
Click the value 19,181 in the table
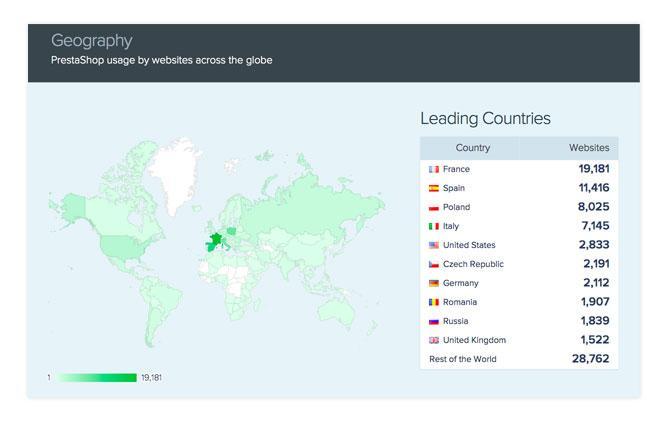(x=594, y=169)
